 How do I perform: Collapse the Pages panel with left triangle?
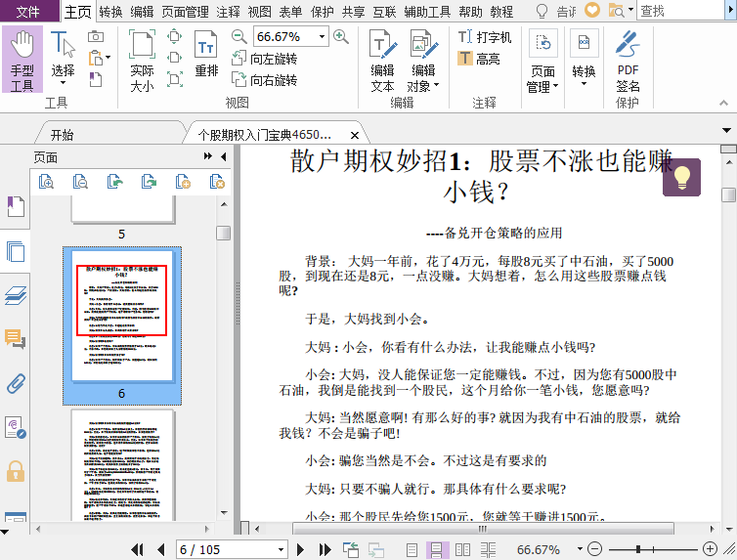[223, 156]
